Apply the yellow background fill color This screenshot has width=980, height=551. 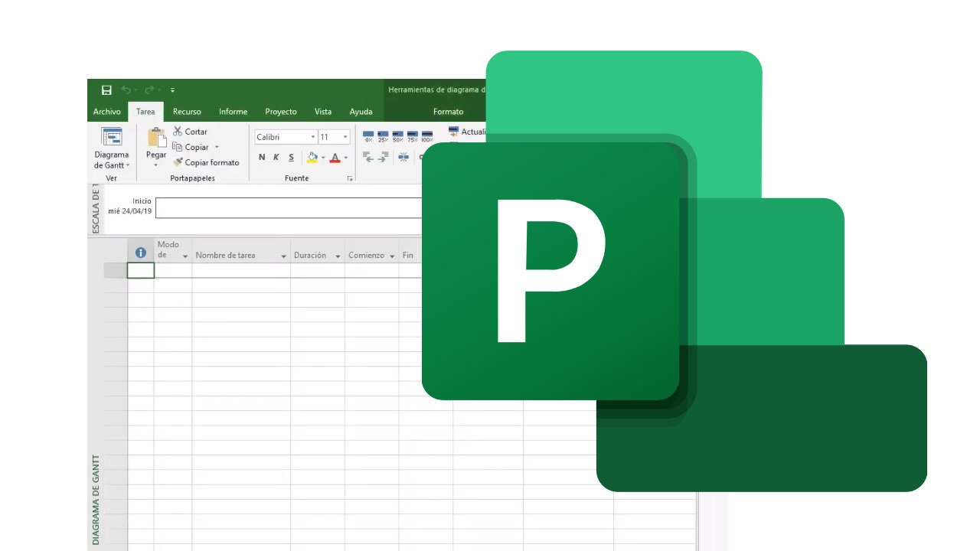[312, 158]
